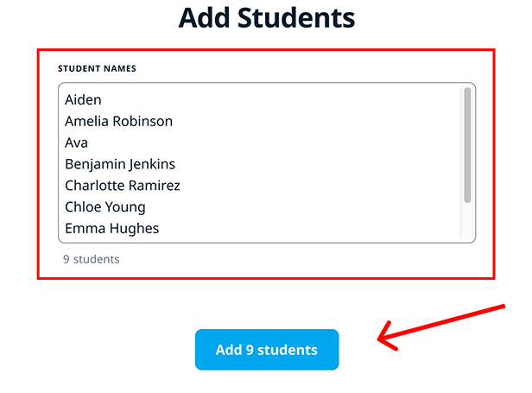The height and width of the screenshot is (393, 532).
Task: Click the "Add 9 students" button
Action: pos(266,350)
